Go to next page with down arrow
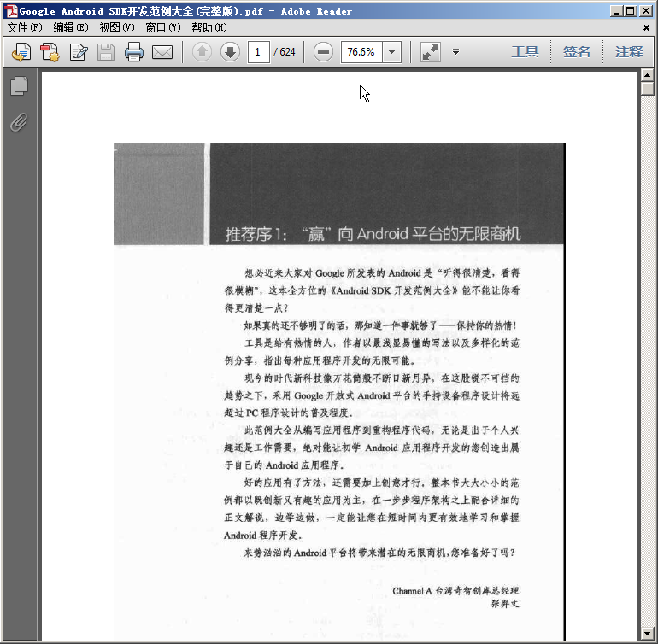Image resolution: width=658 pixels, height=644 pixels. coord(230,52)
